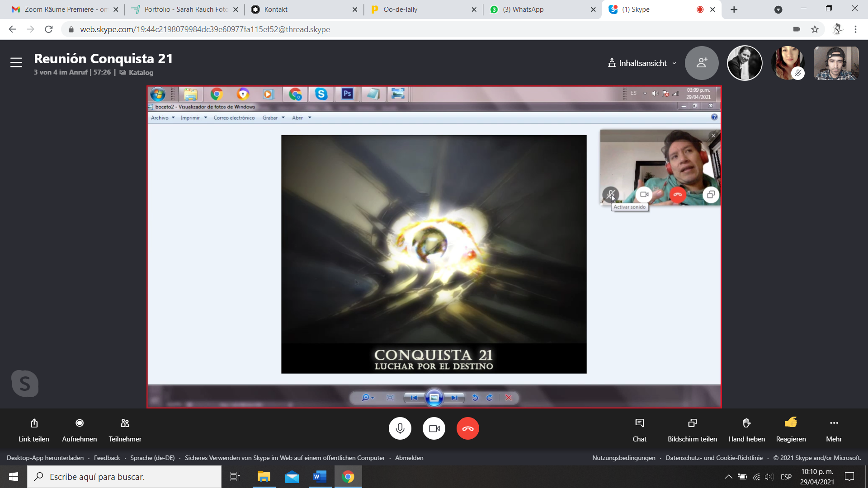Click the add participant icon

click(701, 63)
